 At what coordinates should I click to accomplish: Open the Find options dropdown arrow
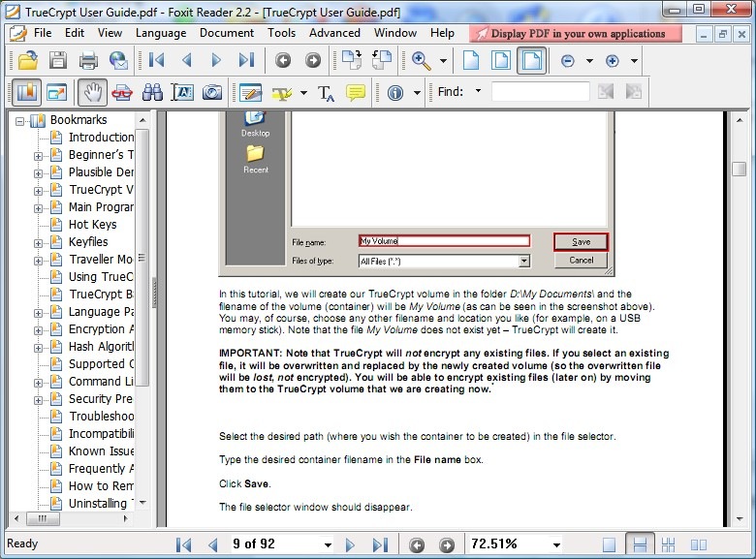click(478, 91)
